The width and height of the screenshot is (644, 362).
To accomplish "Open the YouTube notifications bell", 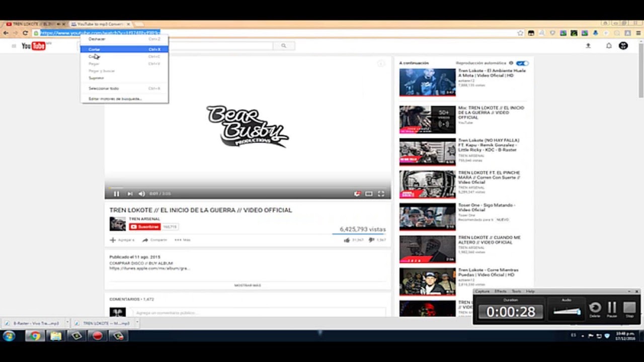I will (x=609, y=46).
